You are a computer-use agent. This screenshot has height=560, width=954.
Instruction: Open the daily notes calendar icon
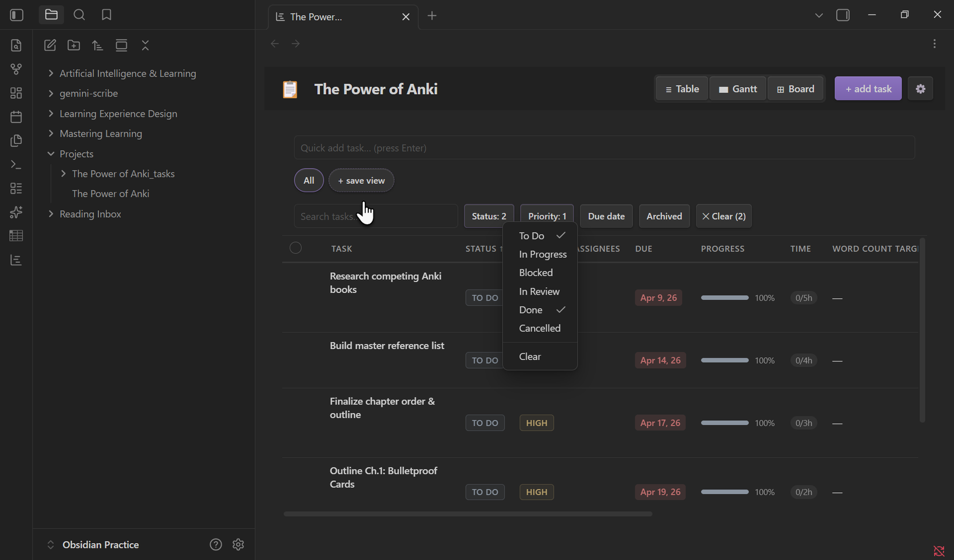coord(16,117)
